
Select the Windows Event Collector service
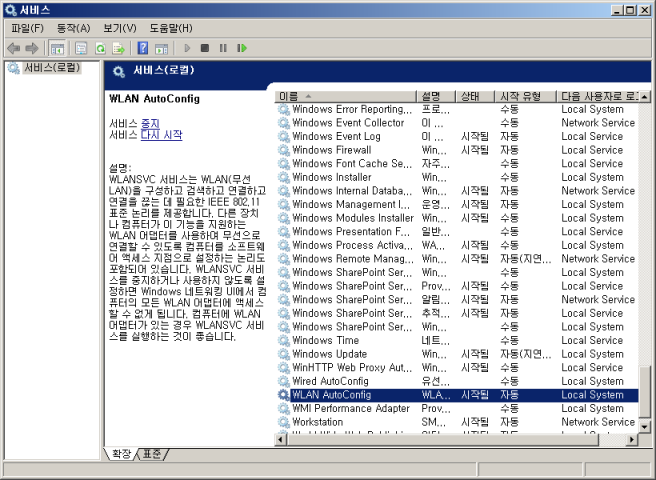(457, 123)
